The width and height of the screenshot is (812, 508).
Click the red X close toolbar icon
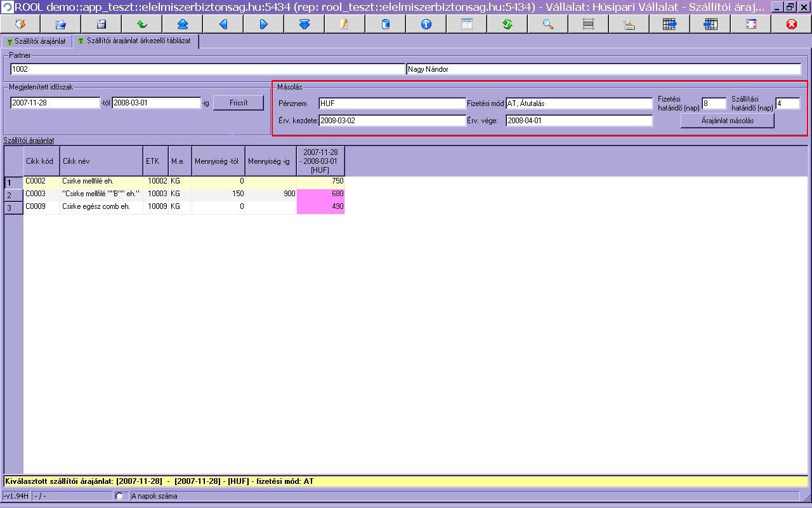click(x=791, y=24)
